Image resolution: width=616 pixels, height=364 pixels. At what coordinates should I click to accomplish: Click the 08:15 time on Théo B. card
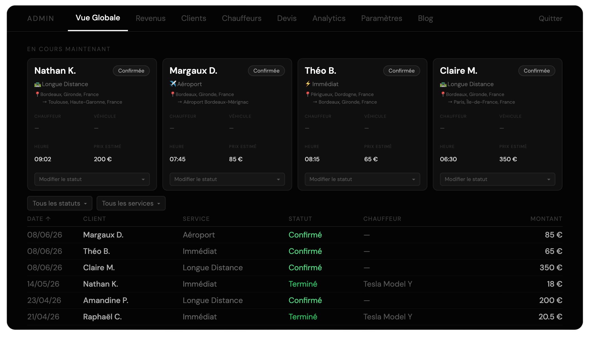[312, 159]
